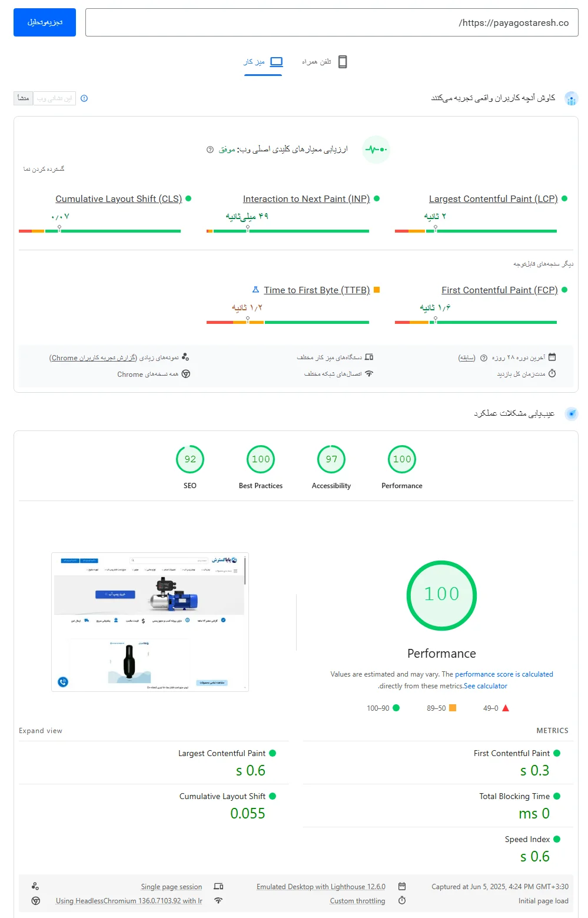Click the page screenshot thumbnail
588x918 pixels.
pos(150,622)
